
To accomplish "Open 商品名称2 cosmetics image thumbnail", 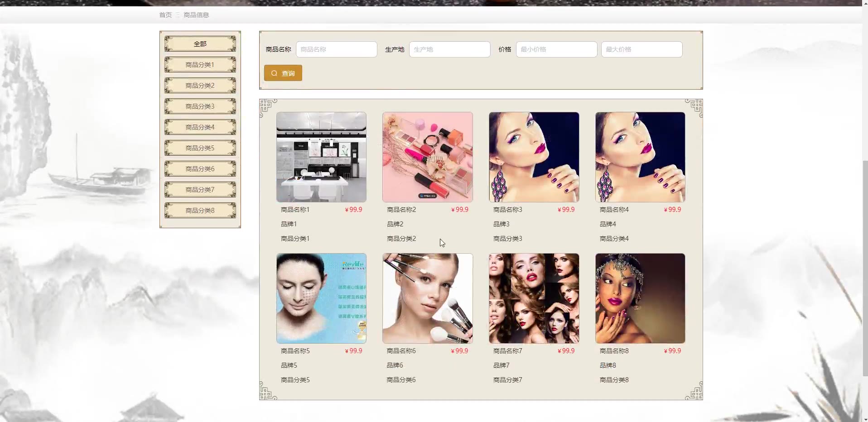I will coord(428,157).
